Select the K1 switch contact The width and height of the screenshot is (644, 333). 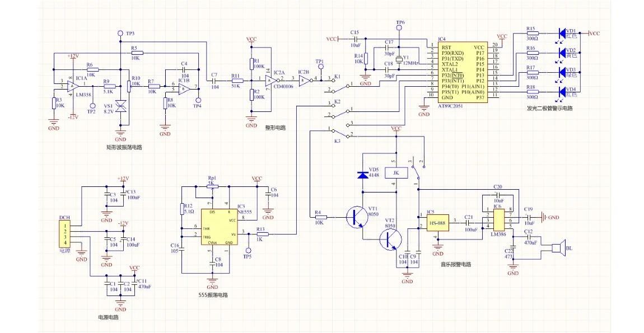click(x=339, y=83)
